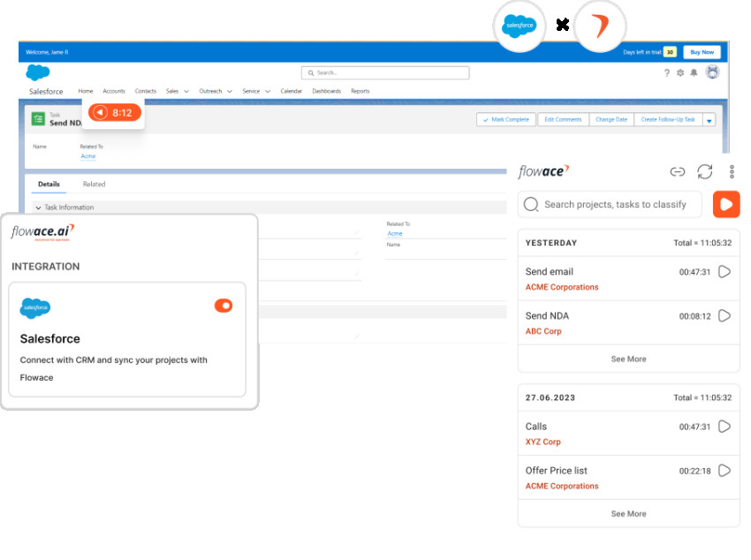Expand the Service menu chevron
This screenshot has width=751, height=560.
click(x=268, y=91)
